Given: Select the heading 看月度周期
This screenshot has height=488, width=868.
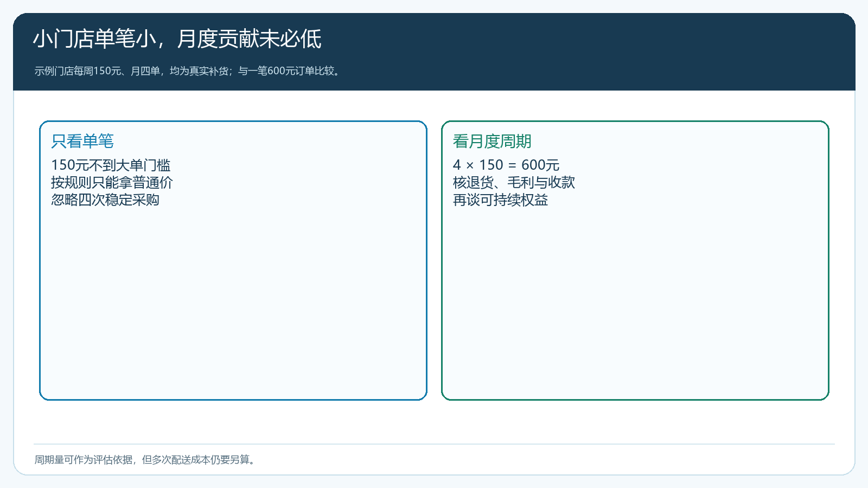Looking at the screenshot, I should [492, 142].
